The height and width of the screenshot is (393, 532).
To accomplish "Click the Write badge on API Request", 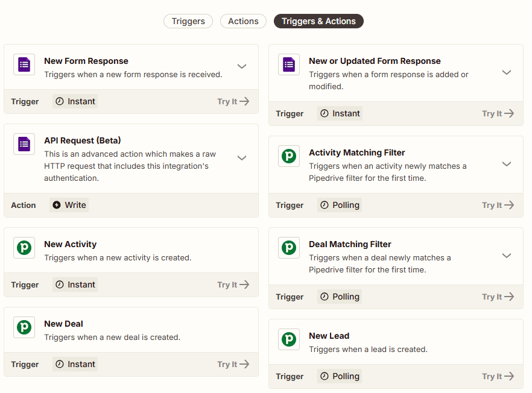I will point(69,205).
